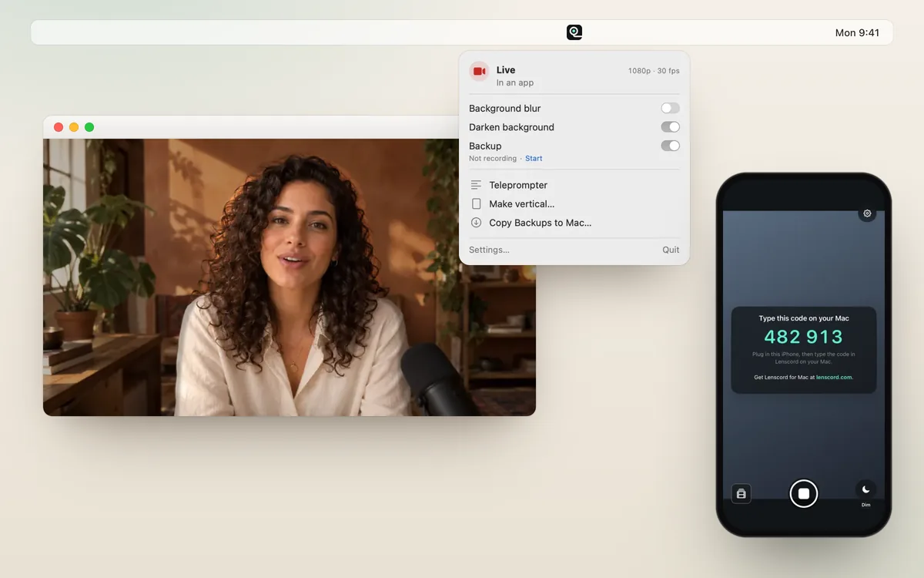Turn off the Backup switch
Viewport: 924px width, 578px height.
[x=670, y=146]
